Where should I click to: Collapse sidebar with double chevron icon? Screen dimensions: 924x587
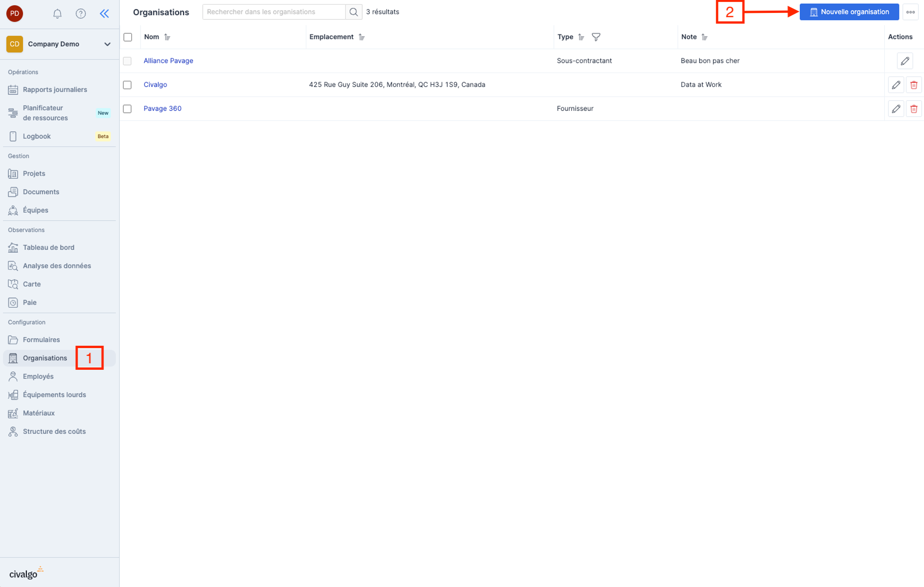pyautogui.click(x=104, y=13)
